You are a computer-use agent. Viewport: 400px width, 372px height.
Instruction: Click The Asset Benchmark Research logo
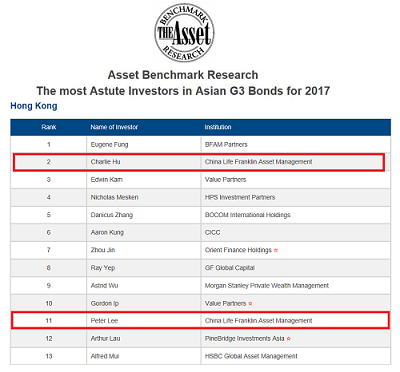point(184,32)
